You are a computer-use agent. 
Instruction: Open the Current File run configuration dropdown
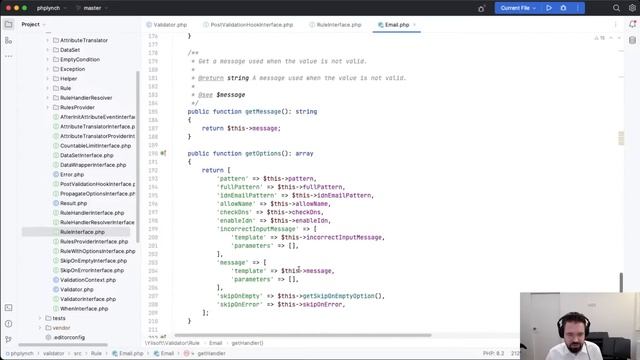coord(518,8)
